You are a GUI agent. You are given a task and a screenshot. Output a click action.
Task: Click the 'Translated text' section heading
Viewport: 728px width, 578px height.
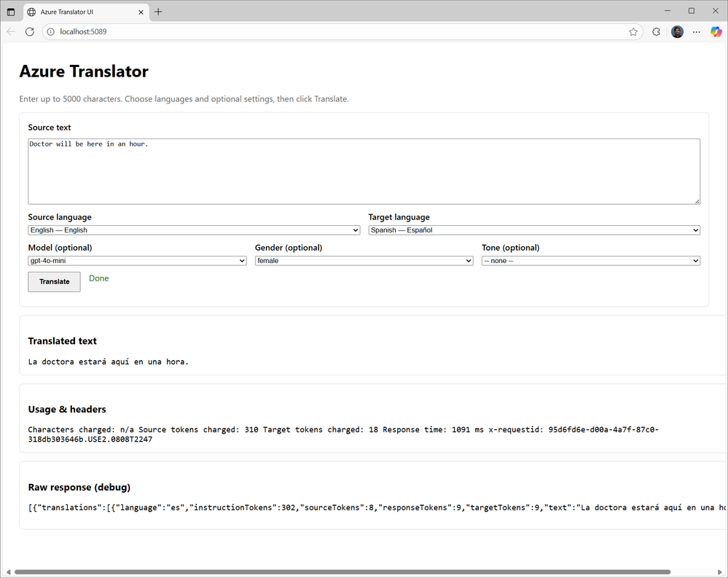[x=62, y=341]
